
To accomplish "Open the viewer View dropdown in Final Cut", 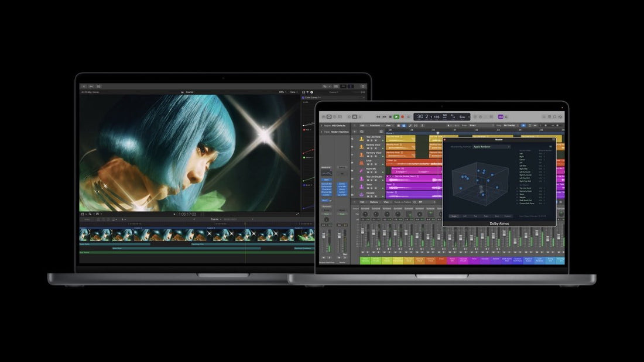I will (x=294, y=92).
